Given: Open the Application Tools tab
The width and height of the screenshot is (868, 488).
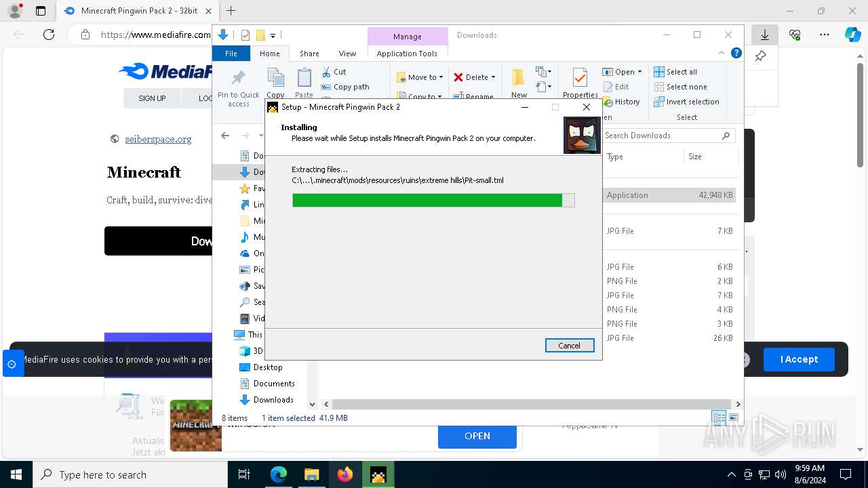Looking at the screenshot, I should tap(407, 54).
